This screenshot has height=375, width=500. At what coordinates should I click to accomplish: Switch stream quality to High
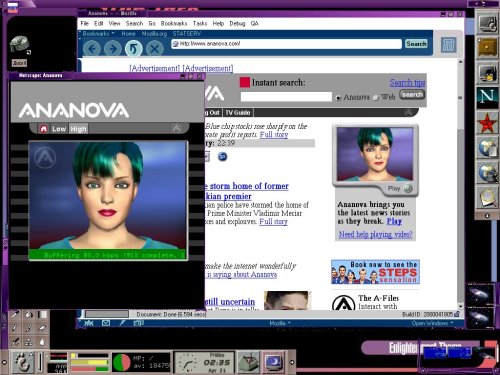tap(78, 129)
